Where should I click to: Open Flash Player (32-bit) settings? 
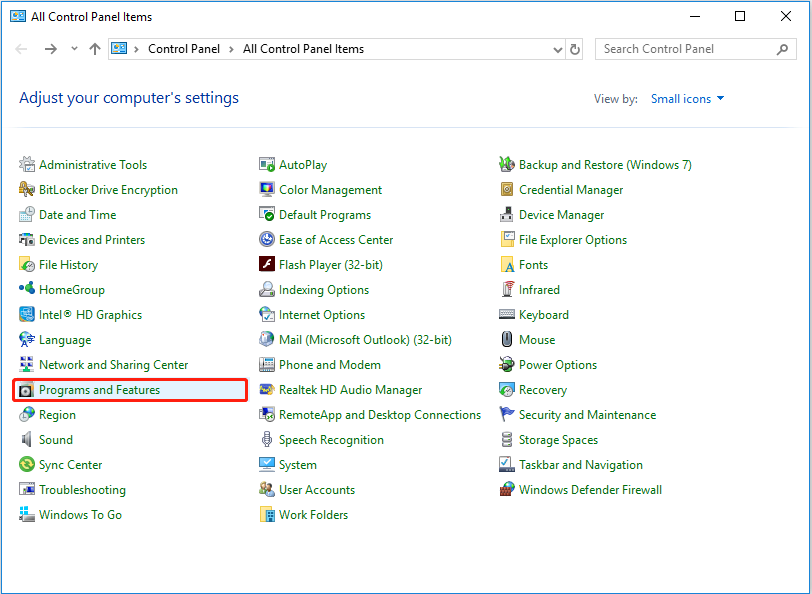tap(331, 264)
